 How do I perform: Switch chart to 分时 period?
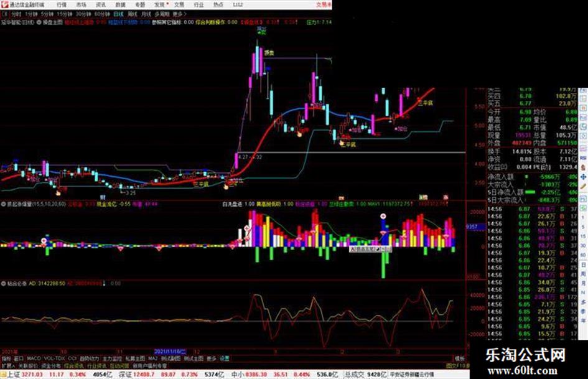[x=16, y=14]
